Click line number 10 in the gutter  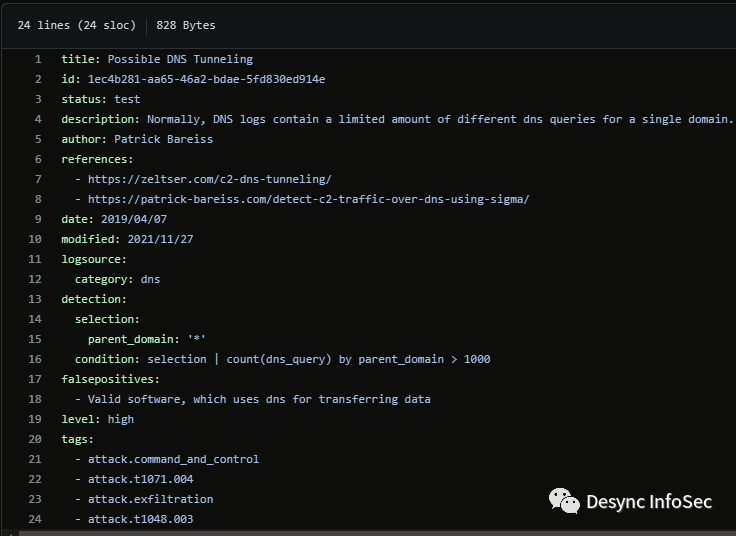click(35, 239)
